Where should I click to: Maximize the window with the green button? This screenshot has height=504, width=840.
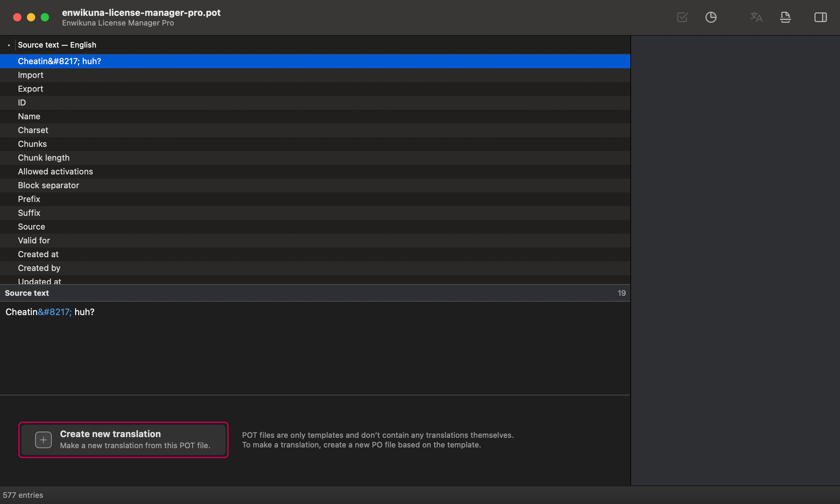[45, 17]
